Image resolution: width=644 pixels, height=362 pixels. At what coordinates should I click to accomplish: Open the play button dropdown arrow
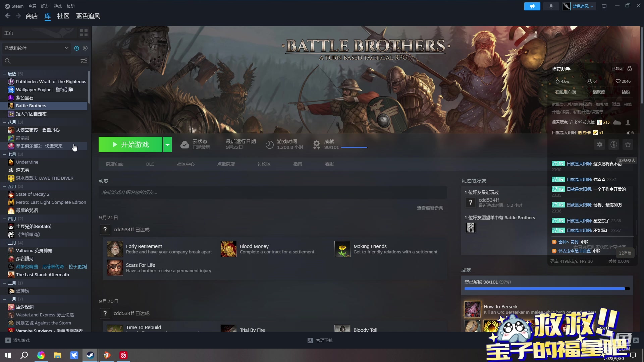point(167,144)
